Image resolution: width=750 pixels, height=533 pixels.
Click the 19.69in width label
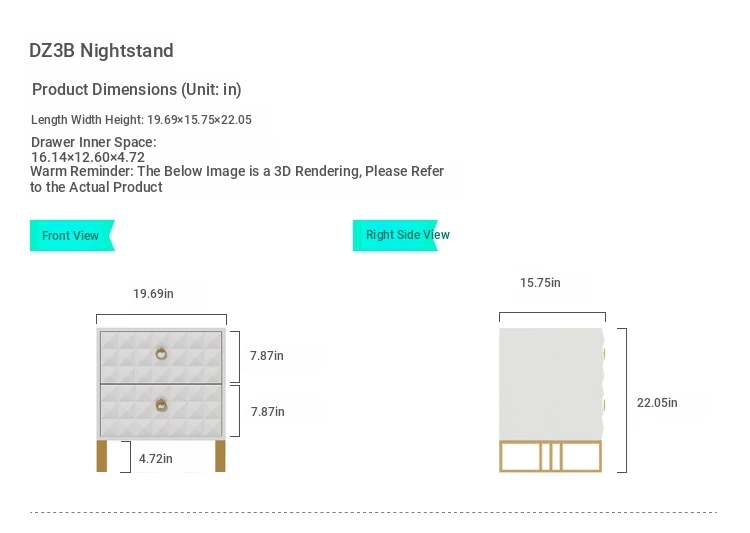click(153, 294)
